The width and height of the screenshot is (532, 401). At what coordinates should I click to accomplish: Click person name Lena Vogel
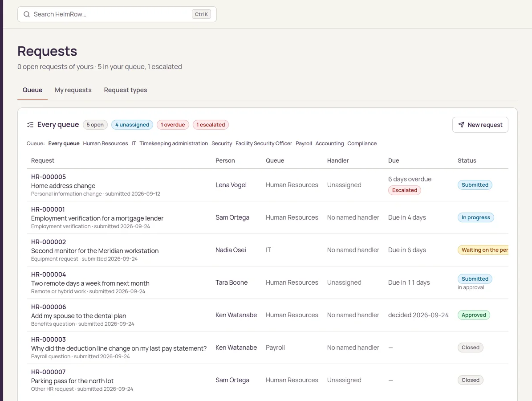pyautogui.click(x=231, y=185)
